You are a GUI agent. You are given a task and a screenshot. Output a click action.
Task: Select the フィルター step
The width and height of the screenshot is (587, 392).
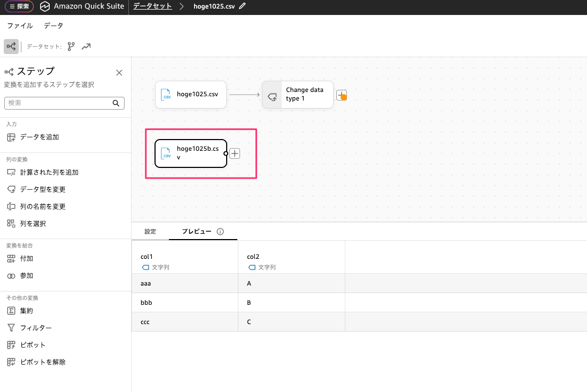[x=36, y=328]
